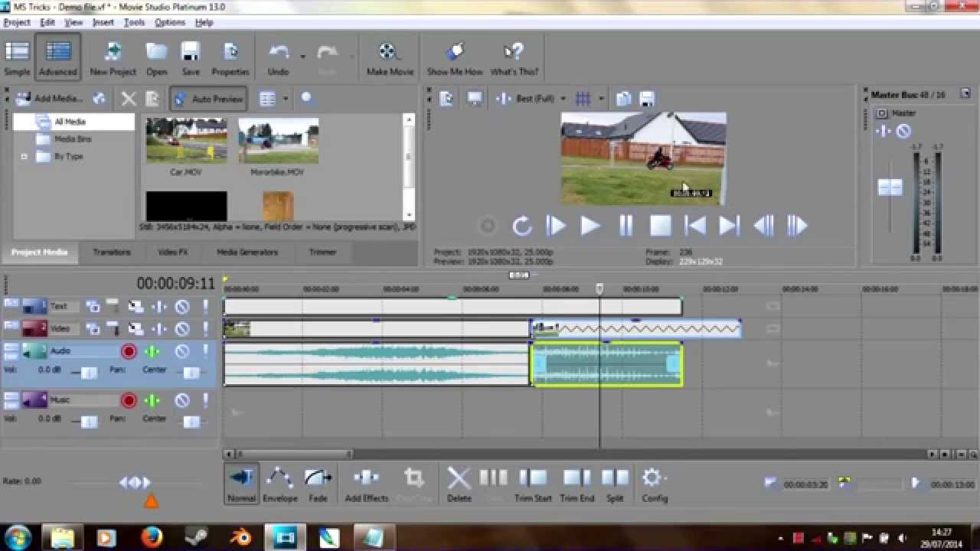Minimize the Audio track height
This screenshot has width=980, height=551.
(11, 347)
